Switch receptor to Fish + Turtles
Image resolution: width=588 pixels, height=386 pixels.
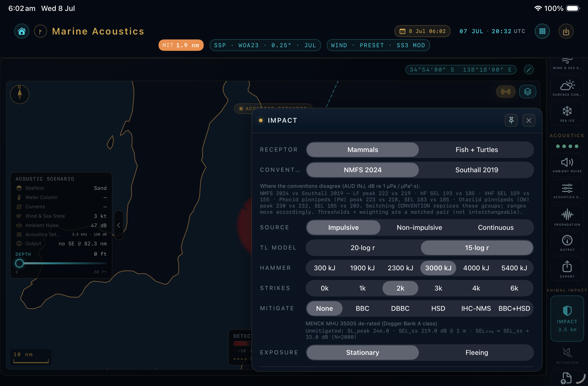pyautogui.click(x=477, y=150)
